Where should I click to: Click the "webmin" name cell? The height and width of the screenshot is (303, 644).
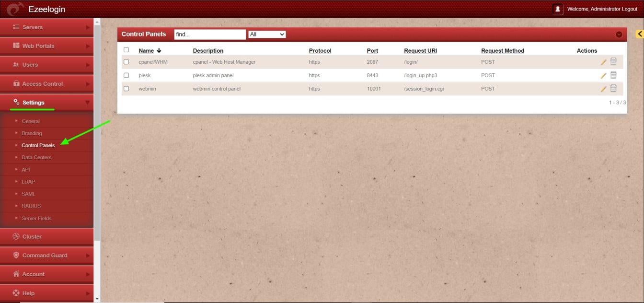click(x=147, y=89)
